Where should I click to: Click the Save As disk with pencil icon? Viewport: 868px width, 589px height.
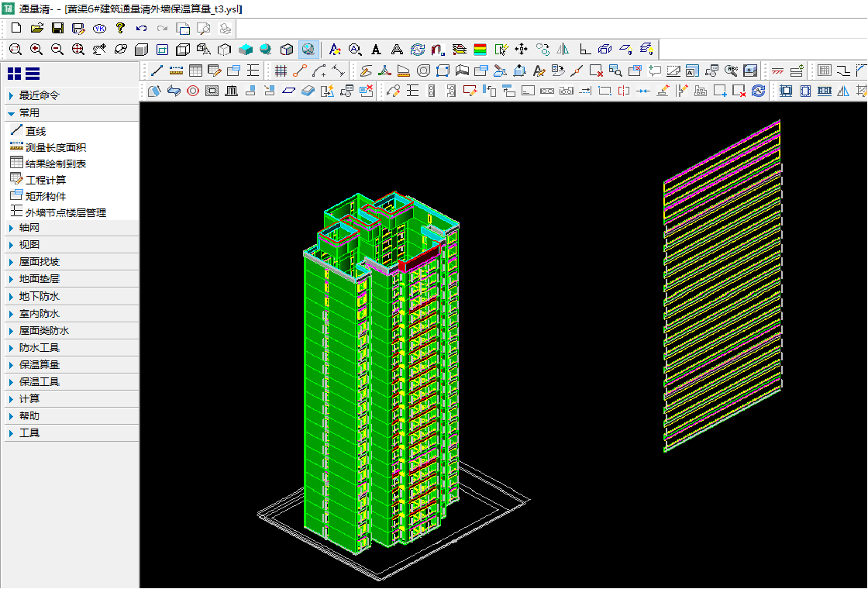(78, 28)
